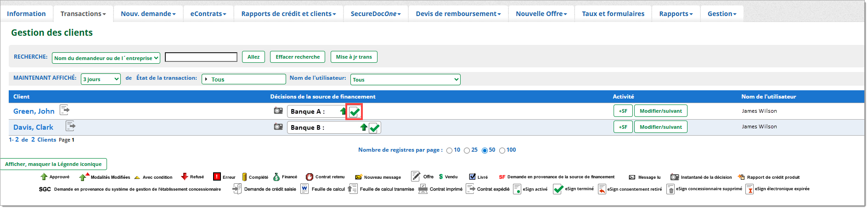Click green approved arrow in Banque A row

pyautogui.click(x=343, y=111)
